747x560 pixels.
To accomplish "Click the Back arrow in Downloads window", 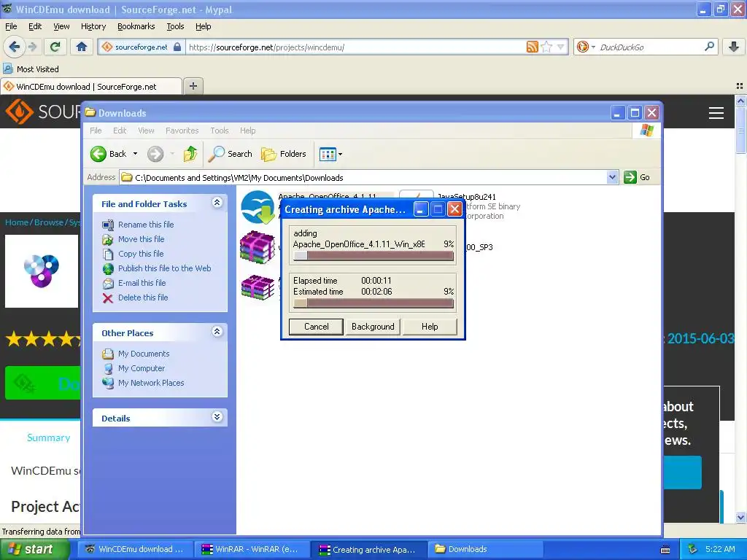I will tap(98, 154).
